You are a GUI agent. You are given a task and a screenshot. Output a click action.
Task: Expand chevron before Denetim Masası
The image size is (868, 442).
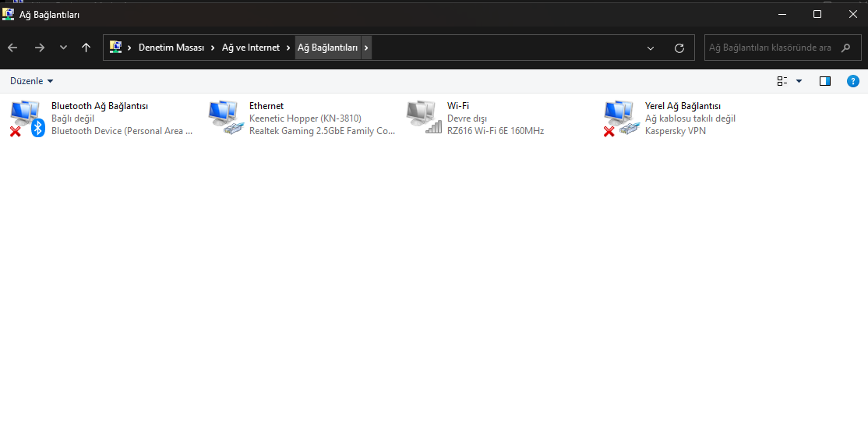point(129,48)
